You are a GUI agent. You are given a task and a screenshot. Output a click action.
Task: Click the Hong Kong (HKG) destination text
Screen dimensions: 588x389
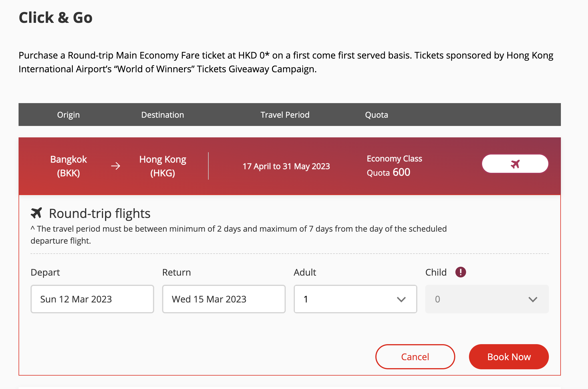tap(163, 166)
